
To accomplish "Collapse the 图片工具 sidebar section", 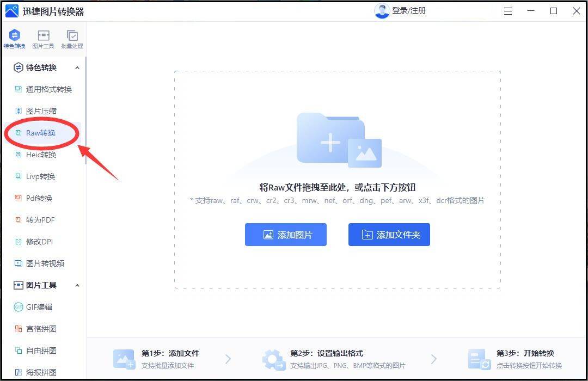I will (x=78, y=285).
